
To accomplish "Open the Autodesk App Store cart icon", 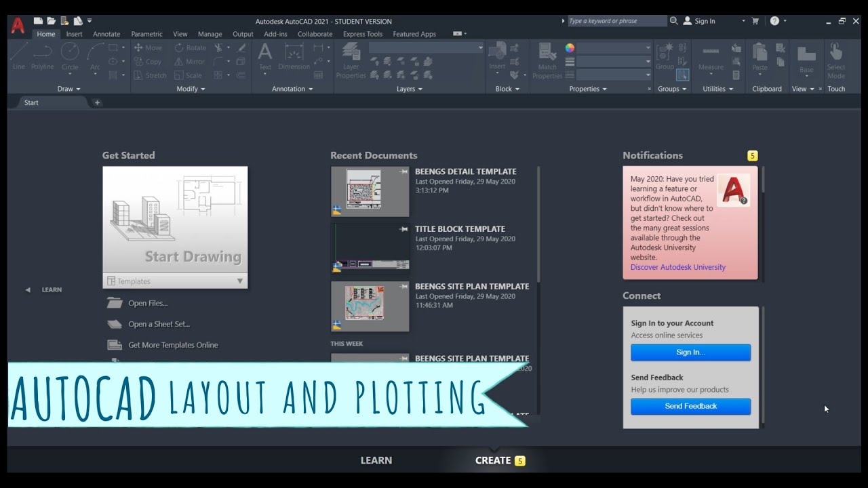I will pos(755,21).
